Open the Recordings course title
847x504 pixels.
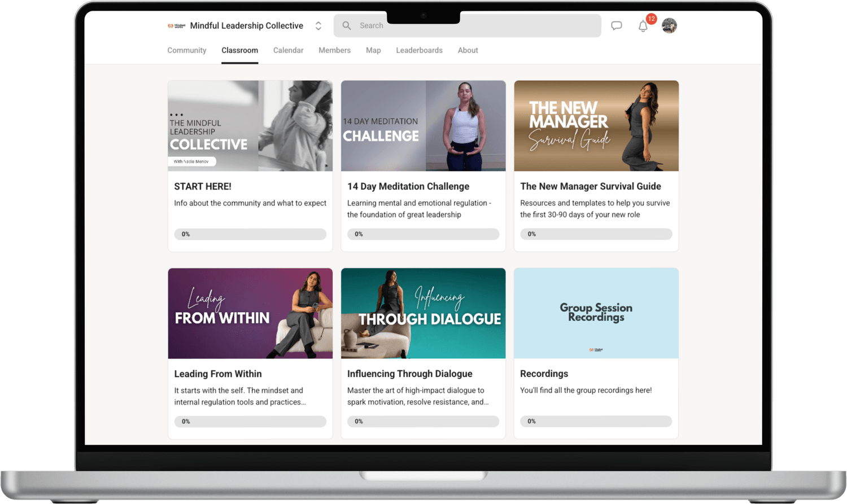(544, 374)
